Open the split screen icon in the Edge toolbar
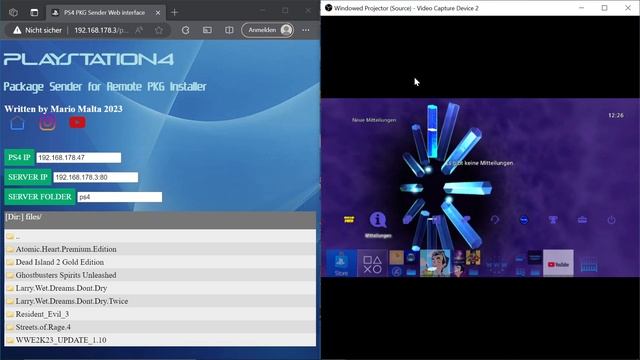The height and width of the screenshot is (360, 640). coord(229,30)
